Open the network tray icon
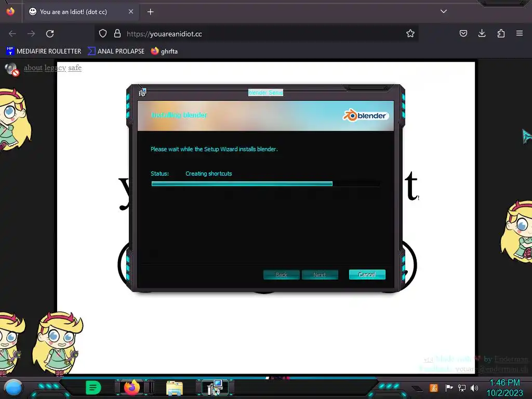The image size is (532, 399). [462, 388]
